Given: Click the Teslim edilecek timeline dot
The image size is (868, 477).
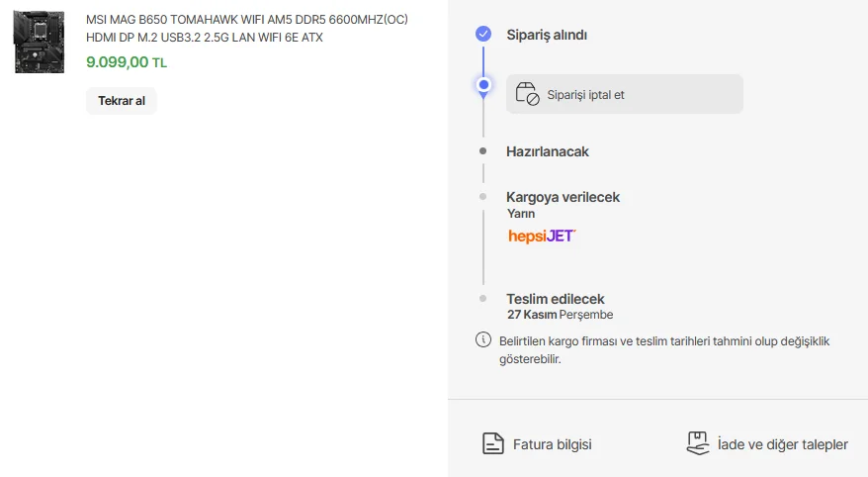Looking at the screenshot, I should coord(482,299).
